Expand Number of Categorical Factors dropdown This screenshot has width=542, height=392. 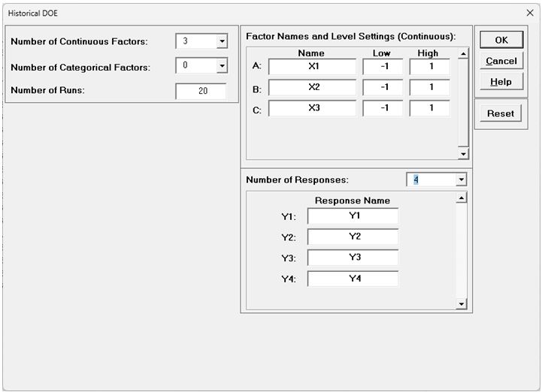[x=222, y=66]
